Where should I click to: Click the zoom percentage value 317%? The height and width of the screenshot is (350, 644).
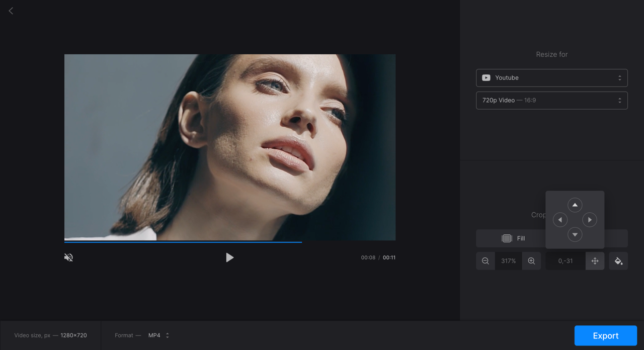tap(508, 260)
